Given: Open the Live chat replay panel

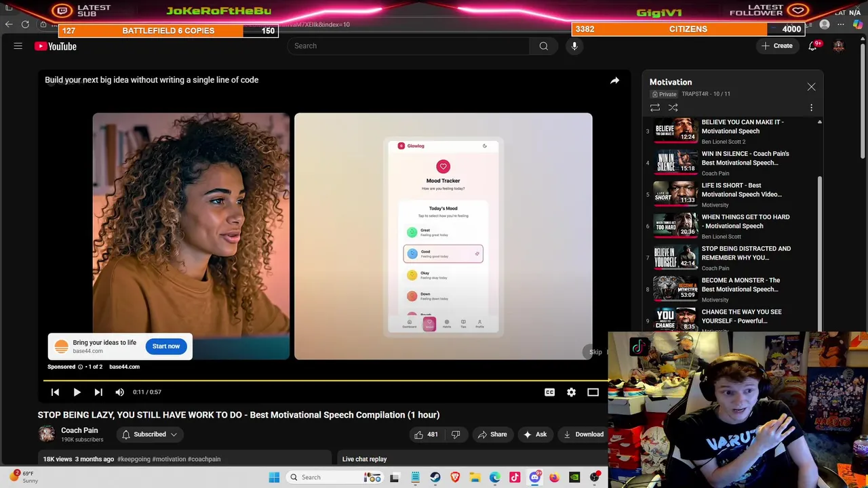Looking at the screenshot, I should pyautogui.click(x=364, y=459).
